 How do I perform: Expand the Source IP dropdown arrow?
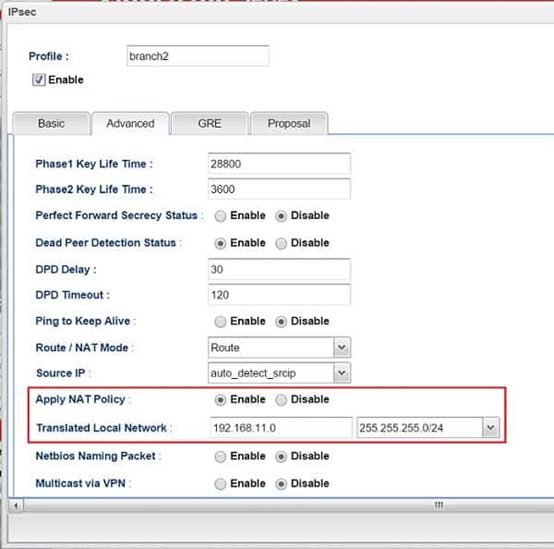(342, 373)
